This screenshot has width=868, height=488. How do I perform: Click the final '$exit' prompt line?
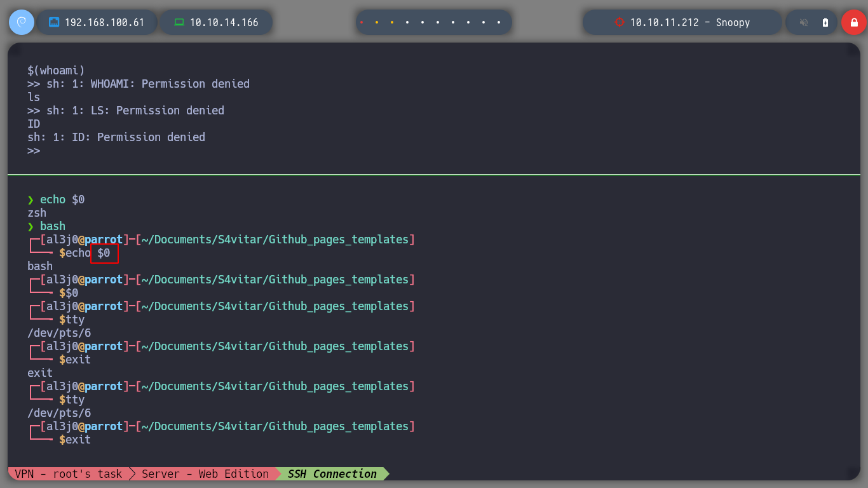(75, 440)
